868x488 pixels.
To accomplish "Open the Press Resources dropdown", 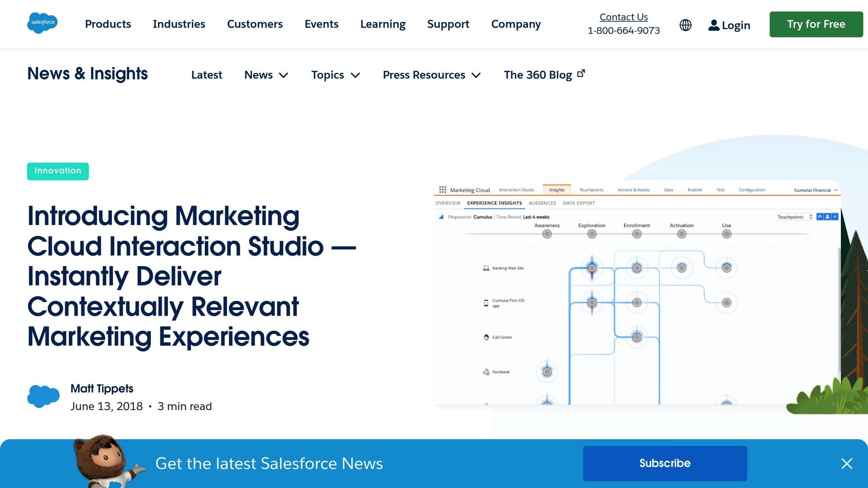I will click(x=431, y=75).
